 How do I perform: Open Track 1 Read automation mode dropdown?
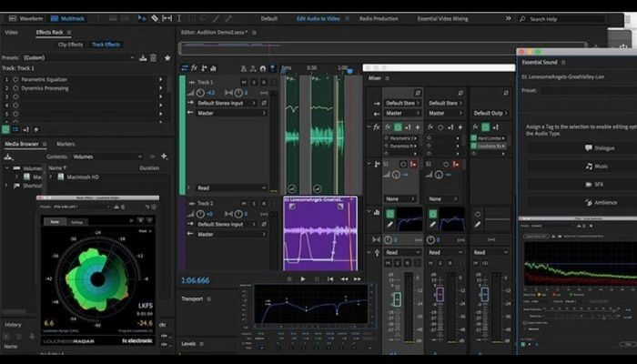click(229, 187)
